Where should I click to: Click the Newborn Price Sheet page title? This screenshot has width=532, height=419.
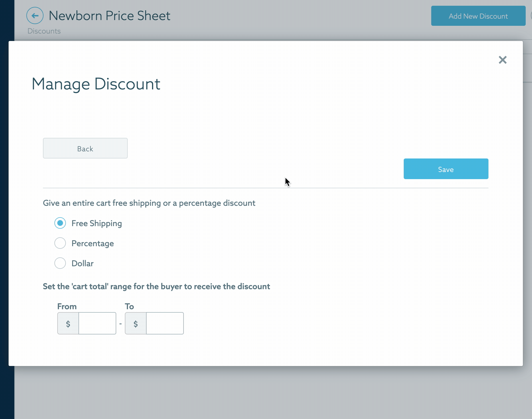(x=110, y=15)
